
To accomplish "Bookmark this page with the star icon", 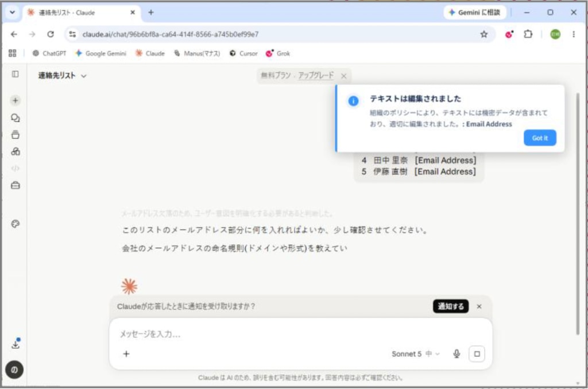I will point(483,34).
